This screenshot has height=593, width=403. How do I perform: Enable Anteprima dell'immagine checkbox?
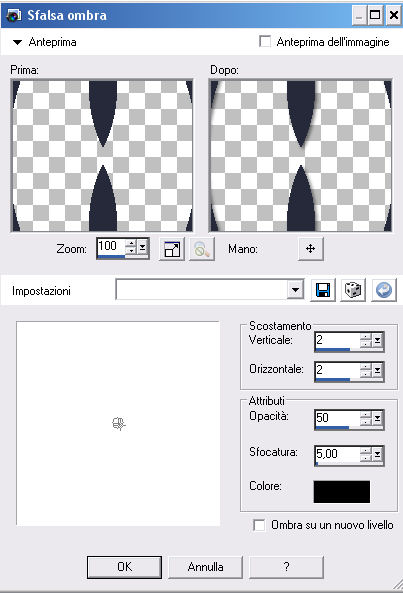[265, 42]
